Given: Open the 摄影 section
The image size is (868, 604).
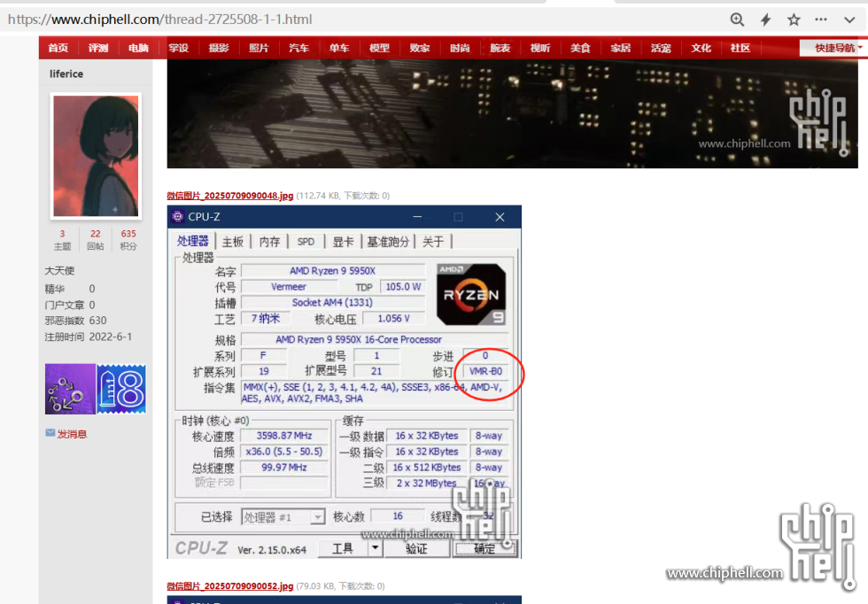Looking at the screenshot, I should click(219, 48).
